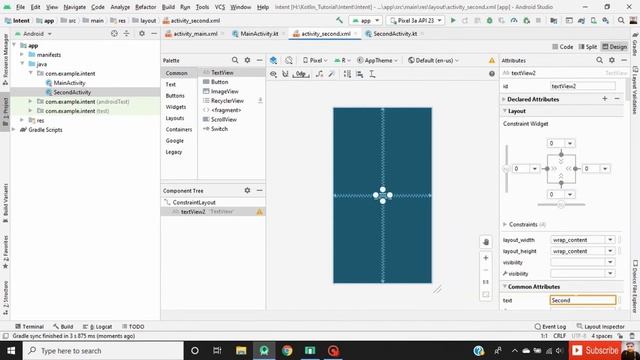Expand Gradle Scripts node
Viewport: 640px width, 360px height.
14,130
